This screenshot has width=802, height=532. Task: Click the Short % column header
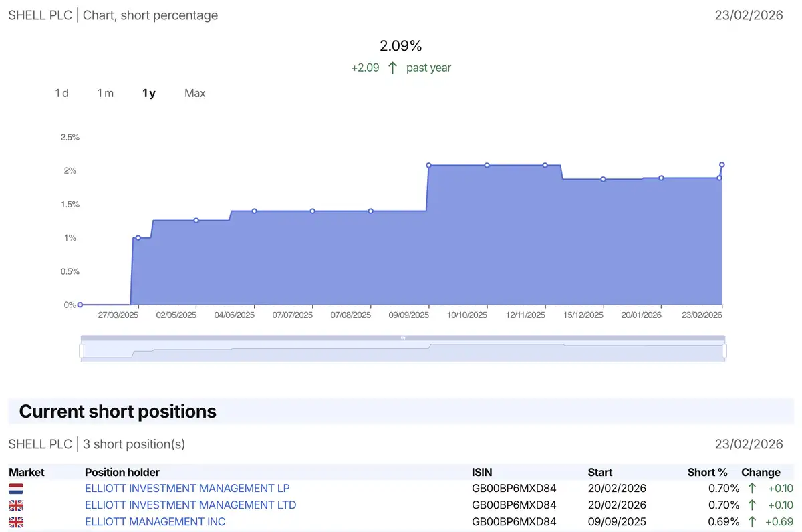click(x=708, y=472)
